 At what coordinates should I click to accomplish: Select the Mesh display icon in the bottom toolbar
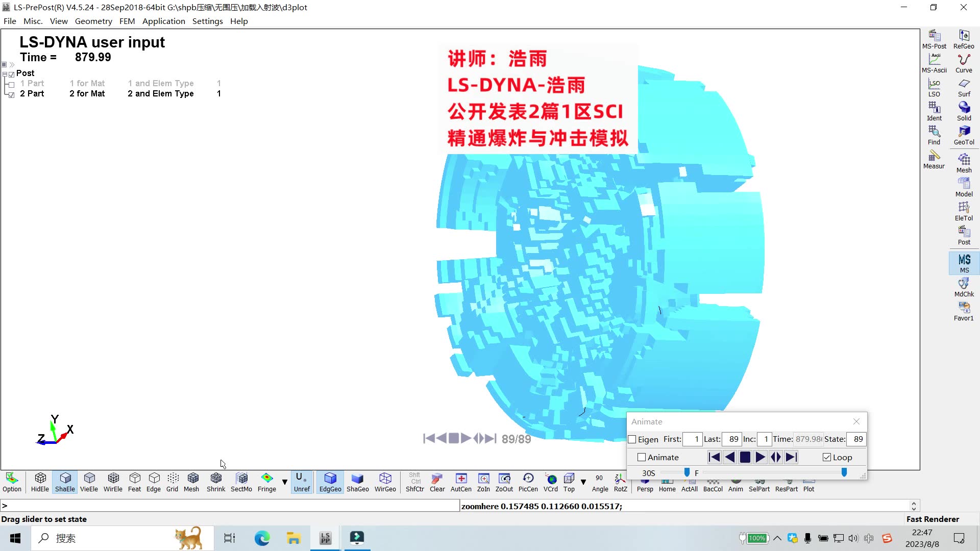191,481
